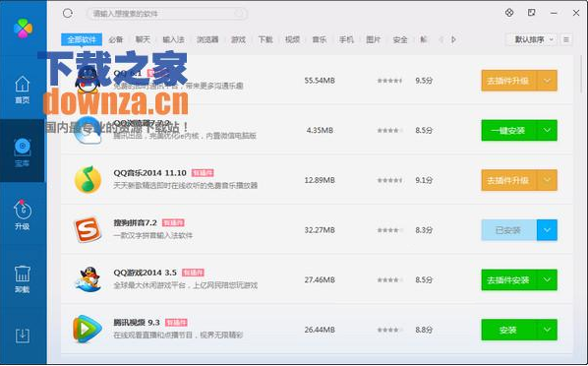Click the QQ音乐 green music note icon
The width and height of the screenshot is (588, 366).
[88, 180]
